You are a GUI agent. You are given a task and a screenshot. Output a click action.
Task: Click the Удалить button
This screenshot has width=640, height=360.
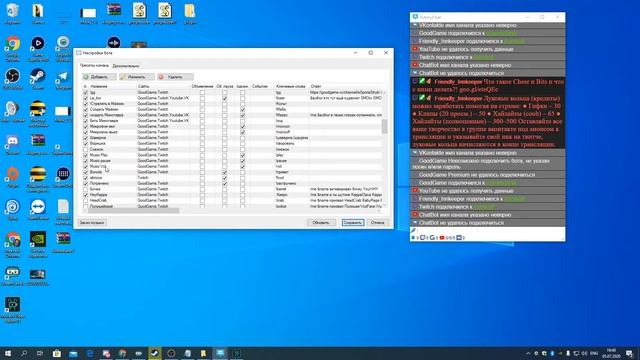point(175,77)
